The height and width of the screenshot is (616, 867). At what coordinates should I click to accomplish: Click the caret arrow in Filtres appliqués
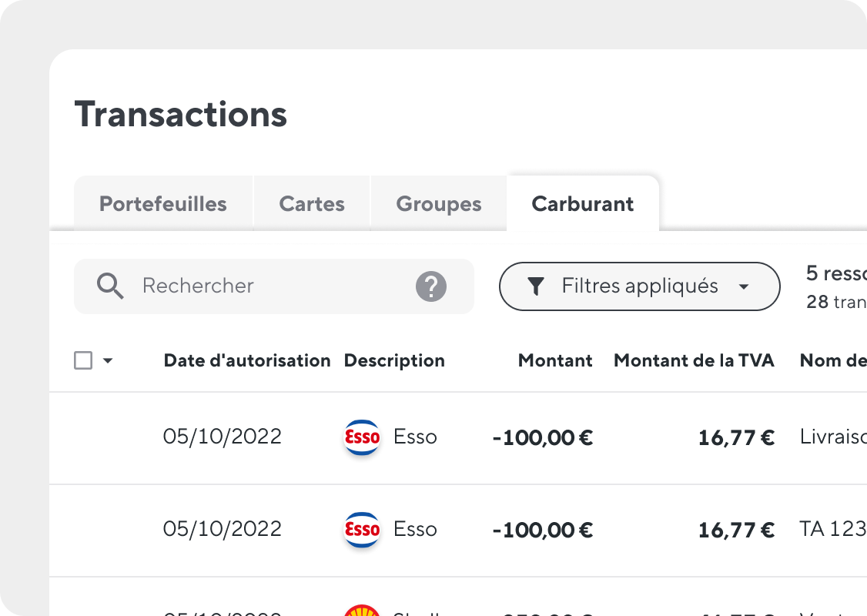(744, 286)
